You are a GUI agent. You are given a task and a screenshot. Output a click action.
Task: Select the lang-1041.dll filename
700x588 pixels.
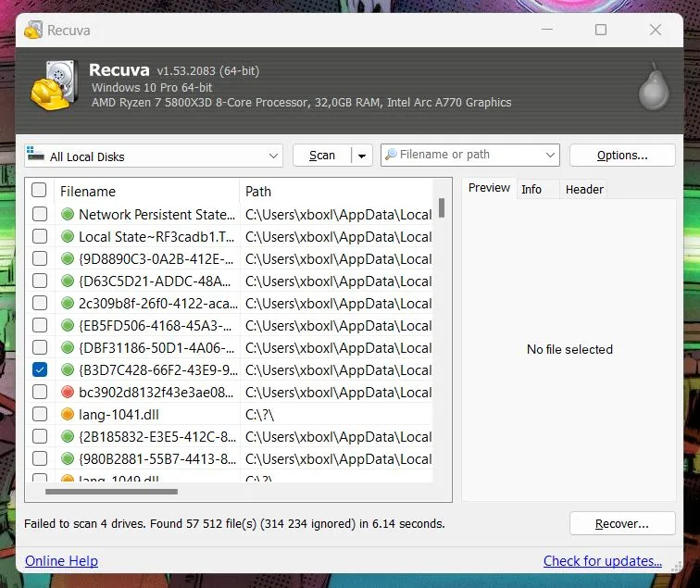[119, 414]
